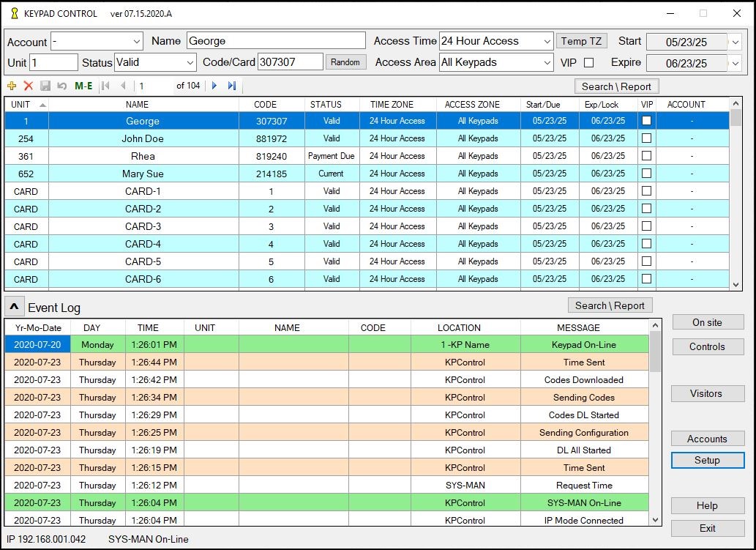The width and height of the screenshot is (756, 550).
Task: Sort table by NAME column header
Action: [x=137, y=105]
